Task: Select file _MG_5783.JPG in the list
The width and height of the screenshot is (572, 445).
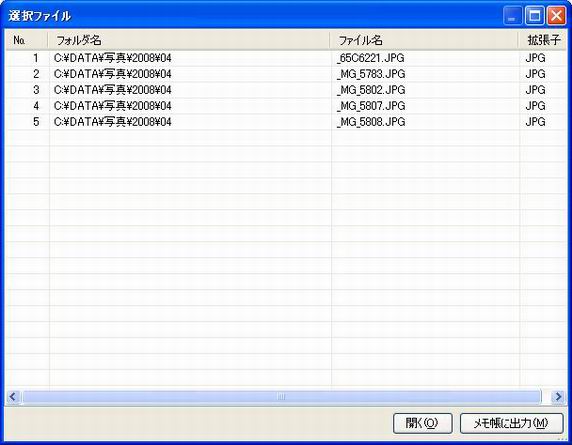Action: pos(371,74)
